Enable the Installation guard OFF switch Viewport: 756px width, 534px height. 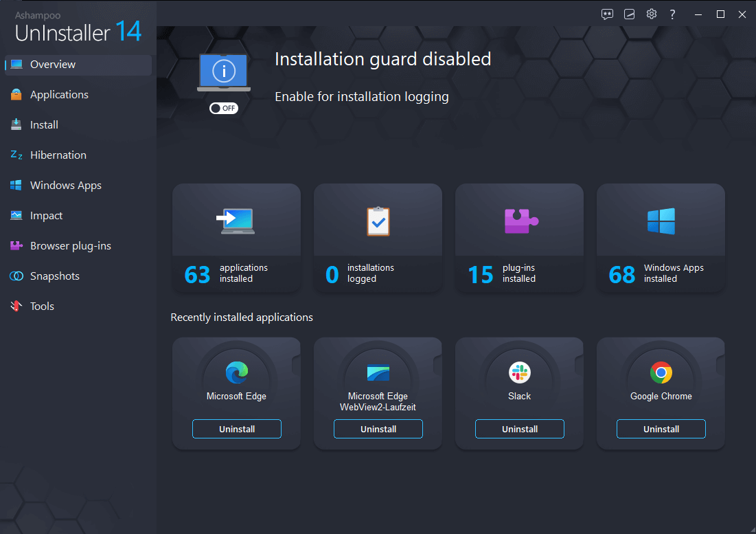tap(223, 108)
